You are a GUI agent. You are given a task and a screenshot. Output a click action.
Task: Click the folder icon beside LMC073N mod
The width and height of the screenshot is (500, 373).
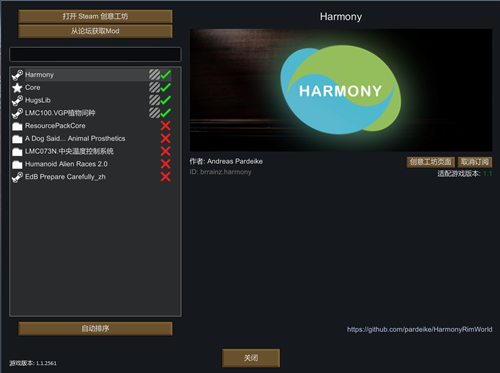coord(17,152)
